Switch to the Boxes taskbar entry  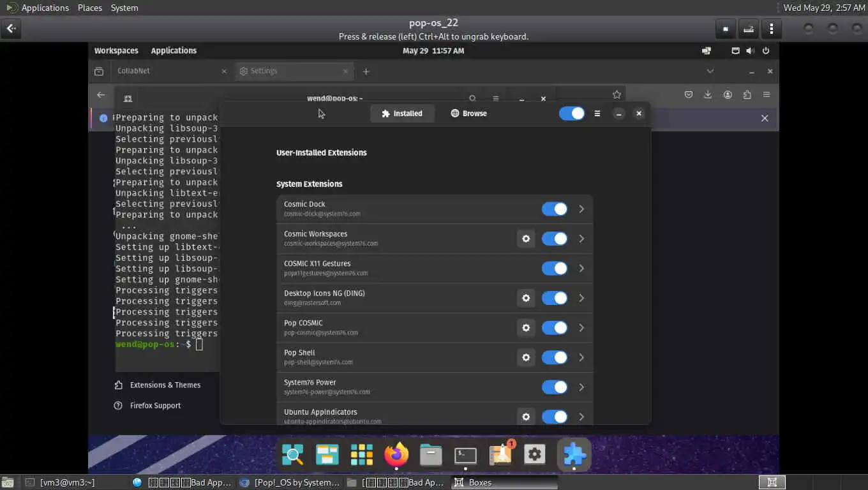pyautogui.click(x=504, y=482)
